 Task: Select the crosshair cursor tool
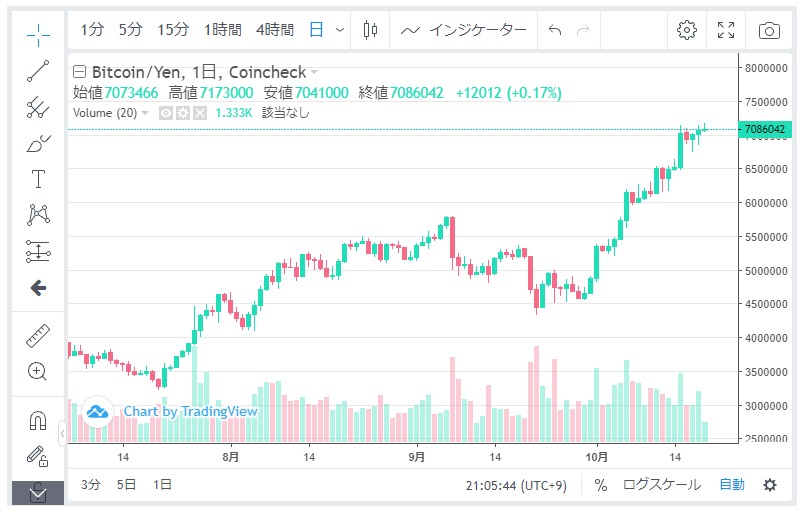tap(38, 34)
